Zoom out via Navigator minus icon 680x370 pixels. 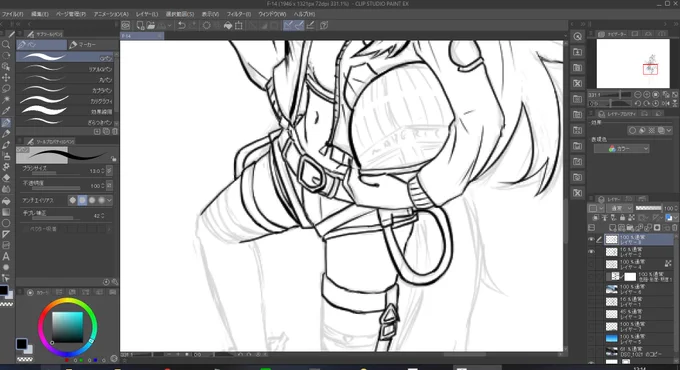point(638,95)
